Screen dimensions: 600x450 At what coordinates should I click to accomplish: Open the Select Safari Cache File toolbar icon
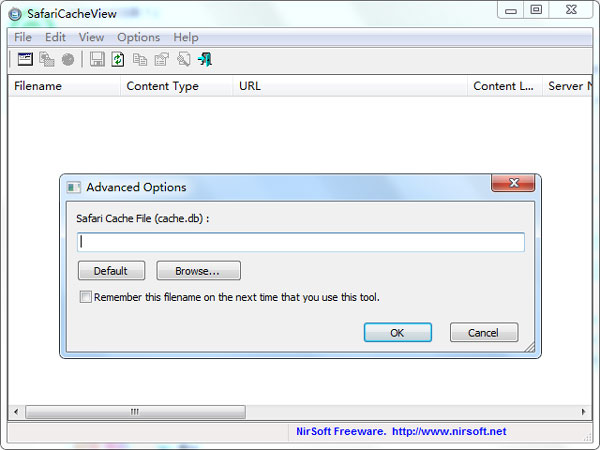pyautogui.click(x=25, y=59)
